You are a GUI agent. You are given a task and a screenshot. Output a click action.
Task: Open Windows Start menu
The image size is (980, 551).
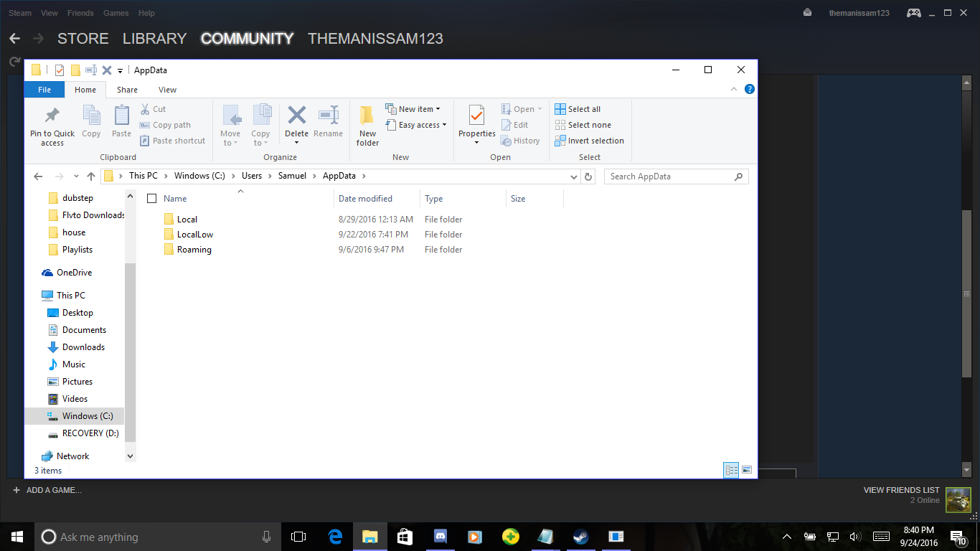17,537
